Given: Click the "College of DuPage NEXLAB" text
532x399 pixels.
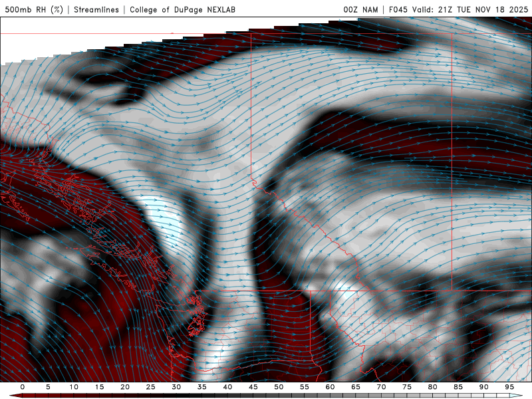Looking at the screenshot, I should coord(182,9).
